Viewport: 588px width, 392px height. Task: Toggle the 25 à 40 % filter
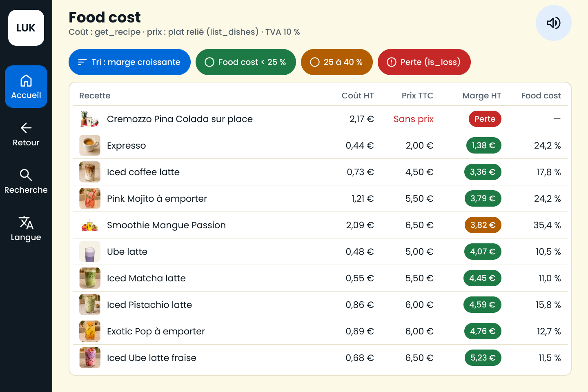coord(336,62)
